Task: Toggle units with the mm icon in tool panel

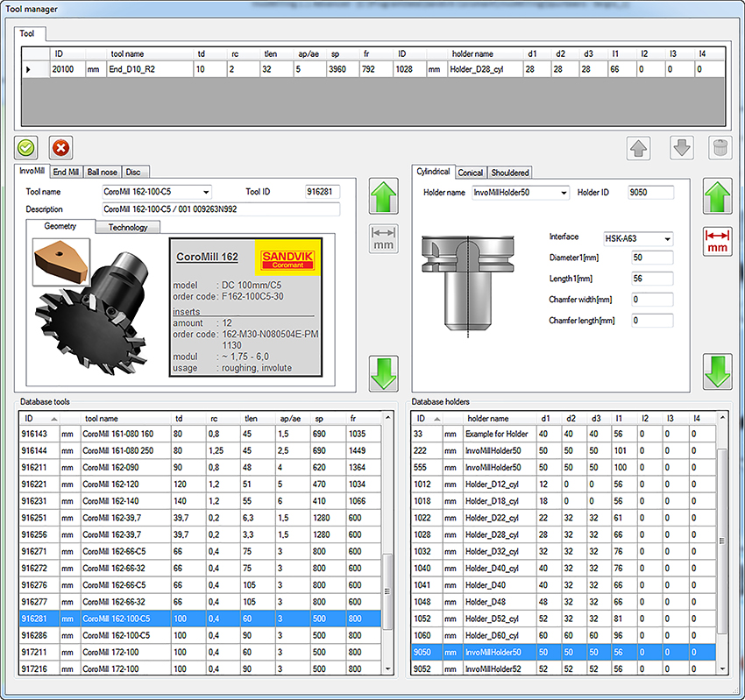Action: pyautogui.click(x=383, y=238)
